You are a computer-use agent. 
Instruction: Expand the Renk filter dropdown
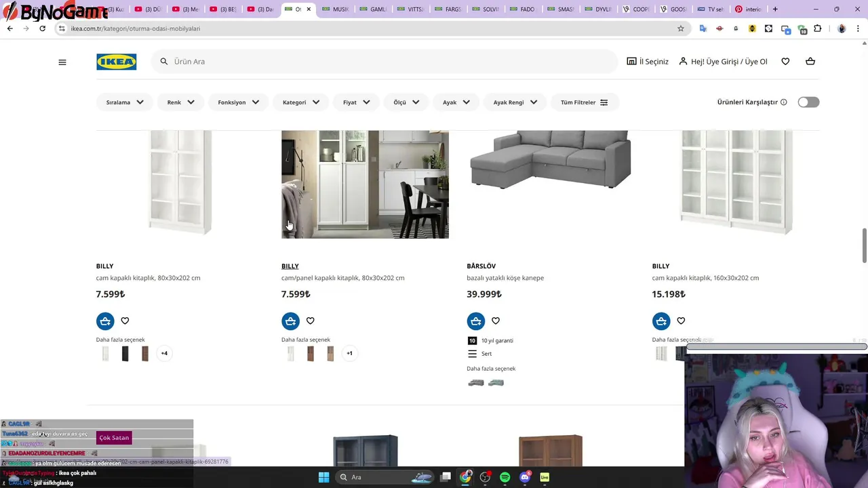coord(180,102)
